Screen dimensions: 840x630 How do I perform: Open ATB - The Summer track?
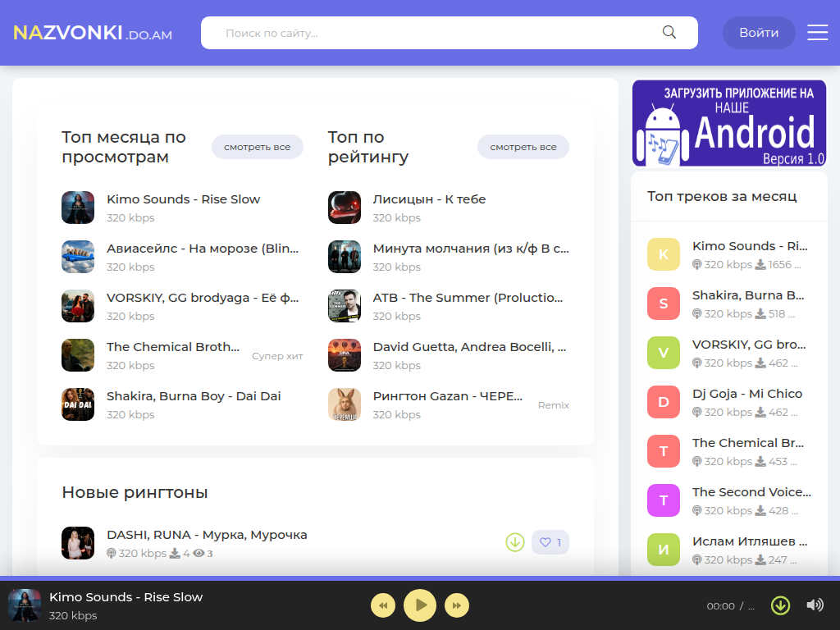pos(468,298)
